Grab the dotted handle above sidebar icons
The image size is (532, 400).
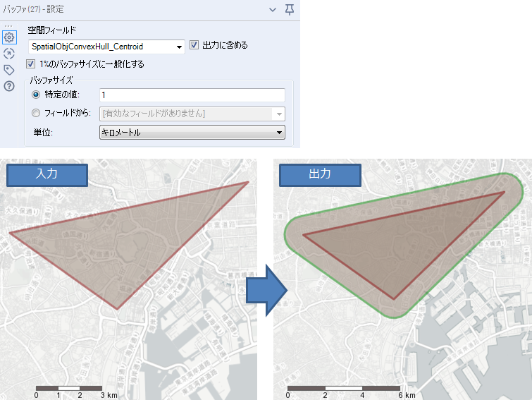pyautogui.click(x=8, y=26)
